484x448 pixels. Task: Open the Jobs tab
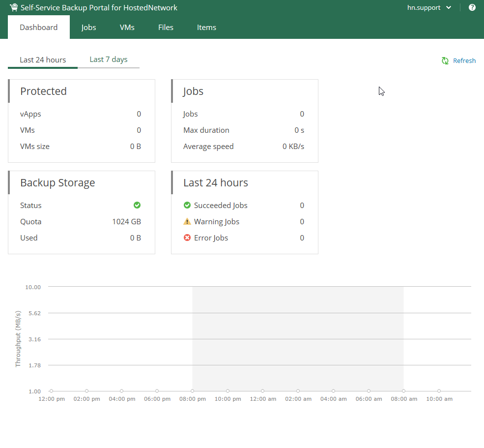click(x=88, y=27)
